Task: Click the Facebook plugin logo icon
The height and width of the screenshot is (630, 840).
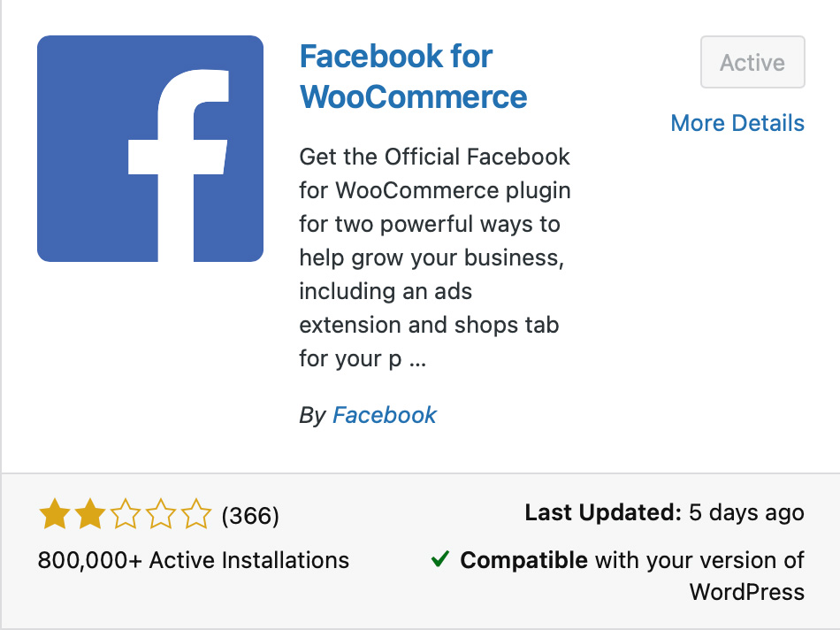Action: (150, 149)
